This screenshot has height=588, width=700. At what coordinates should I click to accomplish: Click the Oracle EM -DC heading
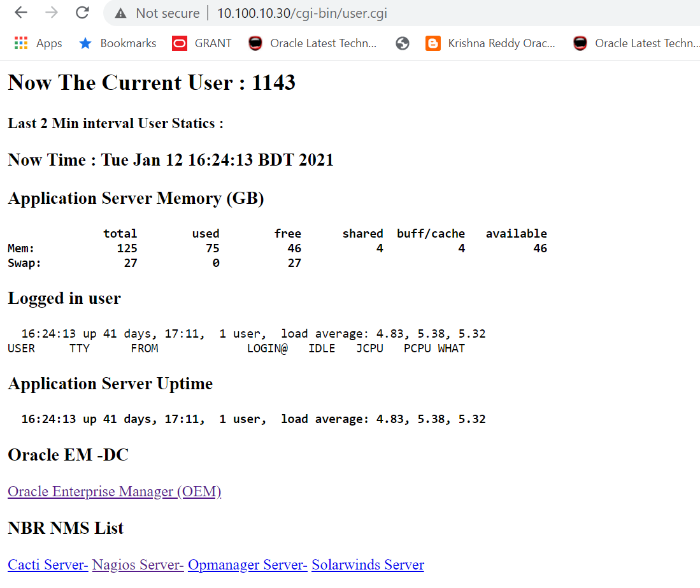[x=68, y=455]
